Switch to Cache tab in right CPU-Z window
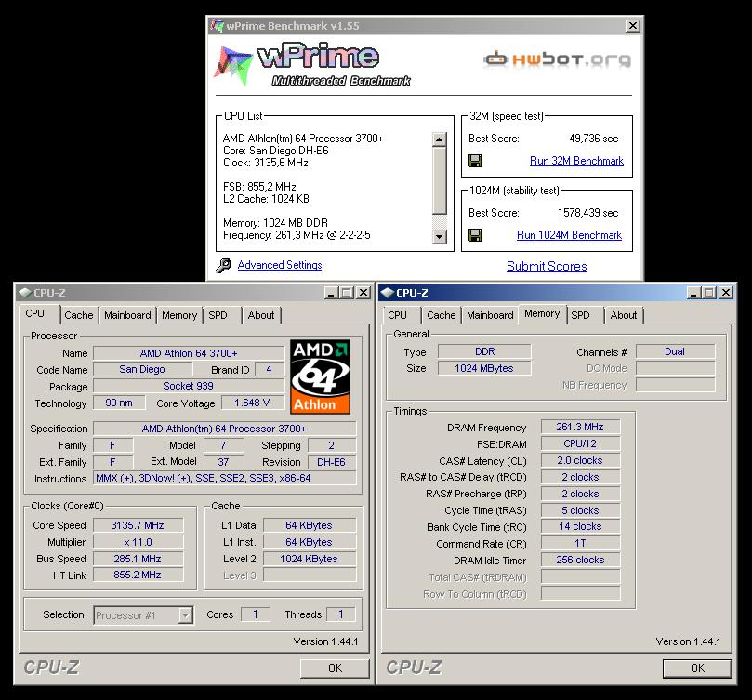Viewport: 752px width, 700px height. coord(442,315)
